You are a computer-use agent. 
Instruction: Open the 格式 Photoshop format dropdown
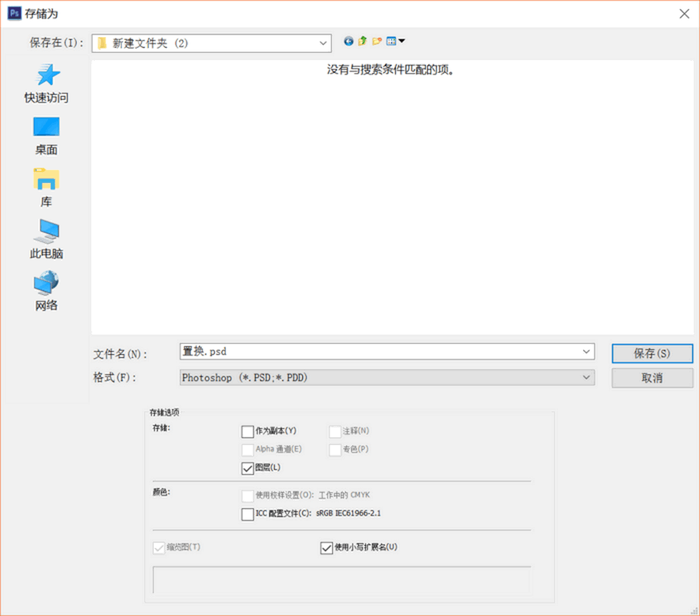(x=387, y=378)
